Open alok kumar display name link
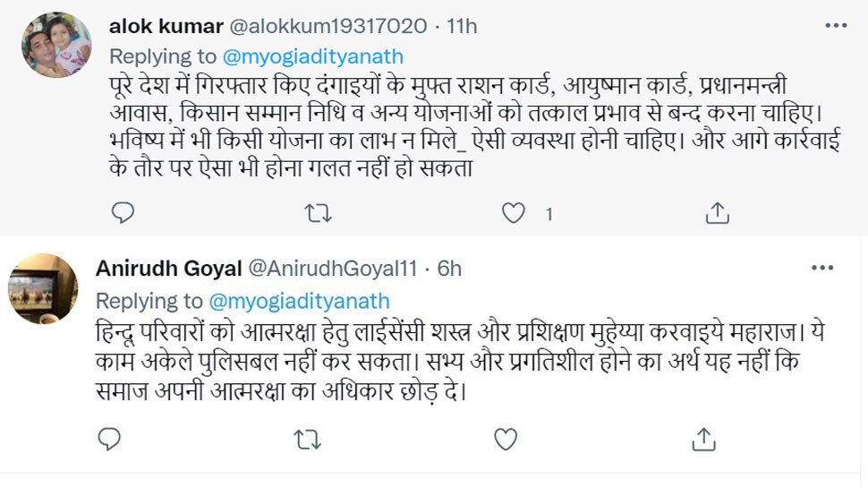Image resolution: width=868 pixels, height=488 pixels. pyautogui.click(x=152, y=24)
